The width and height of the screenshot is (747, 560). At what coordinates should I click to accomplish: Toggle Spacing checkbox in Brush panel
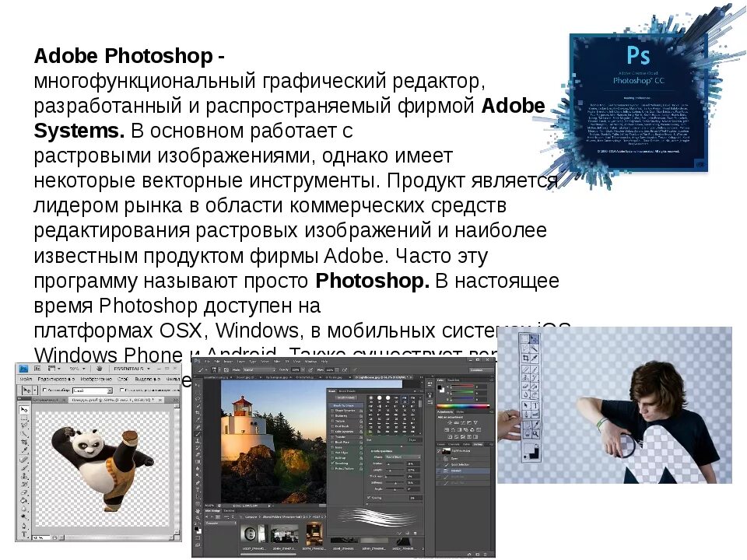pyautogui.click(x=369, y=498)
